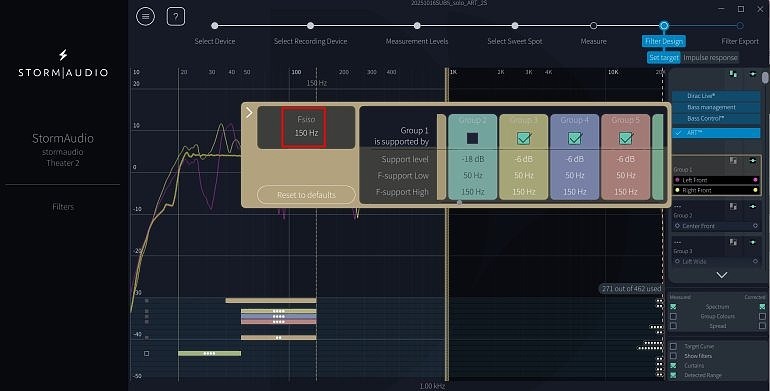Maximize the application window

coord(741,9)
